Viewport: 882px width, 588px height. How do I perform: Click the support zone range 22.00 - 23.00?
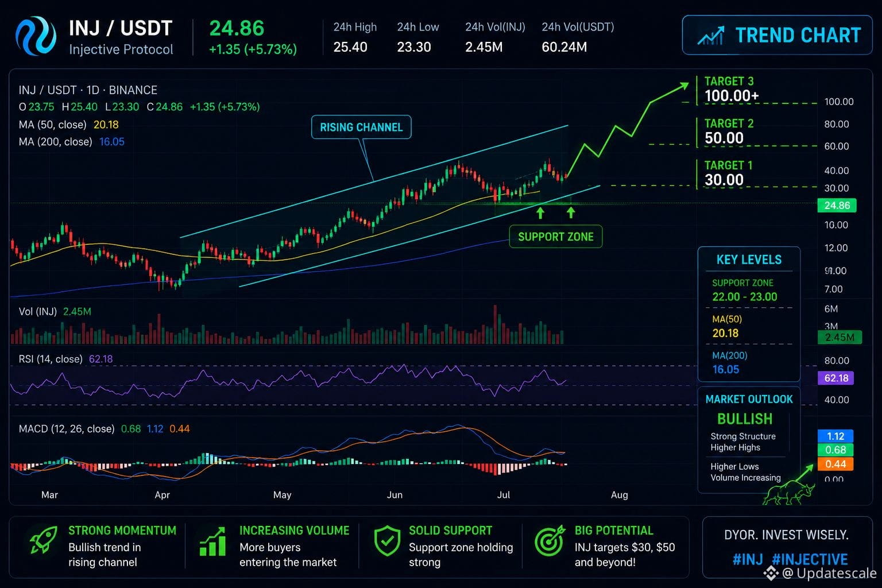coord(744,297)
